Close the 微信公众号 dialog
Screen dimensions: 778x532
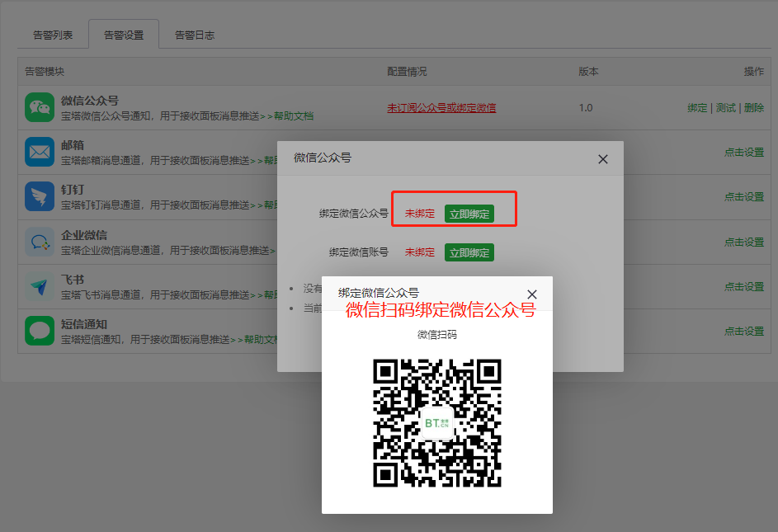pos(603,159)
